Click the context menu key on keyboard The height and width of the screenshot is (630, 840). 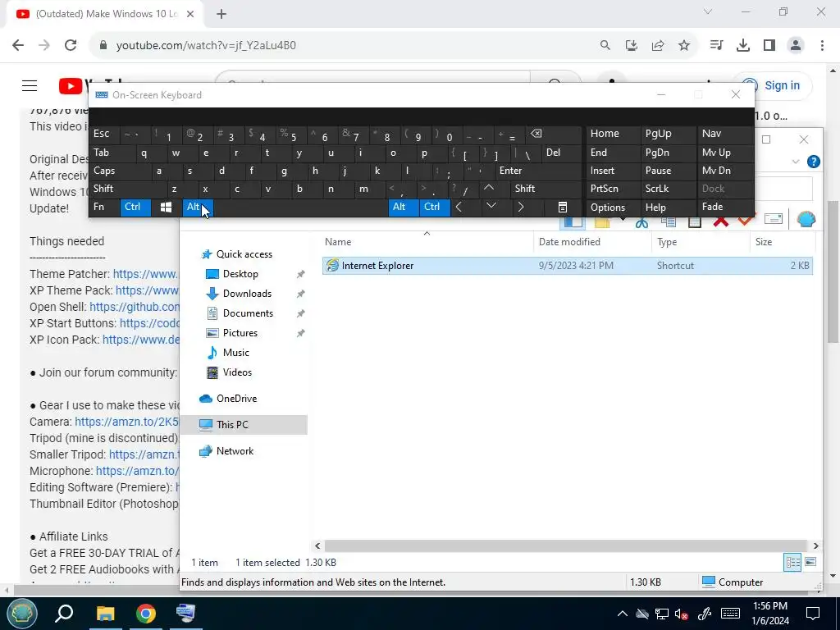pyautogui.click(x=563, y=208)
